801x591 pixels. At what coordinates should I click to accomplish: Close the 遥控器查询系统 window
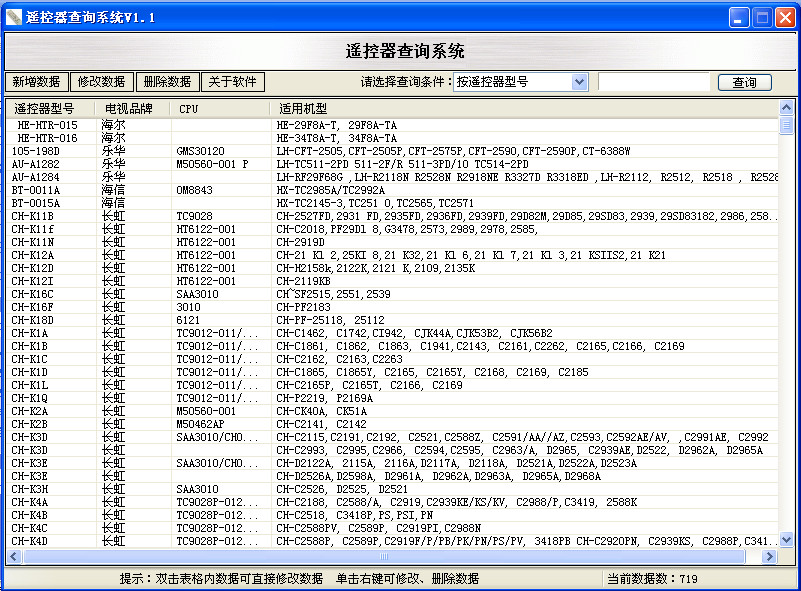pyautogui.click(x=785, y=18)
